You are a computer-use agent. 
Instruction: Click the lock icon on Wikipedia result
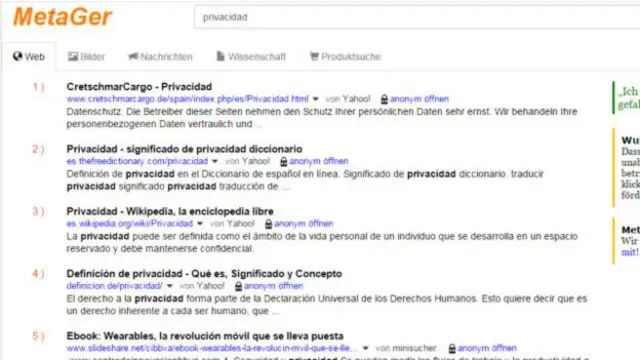click(269, 224)
